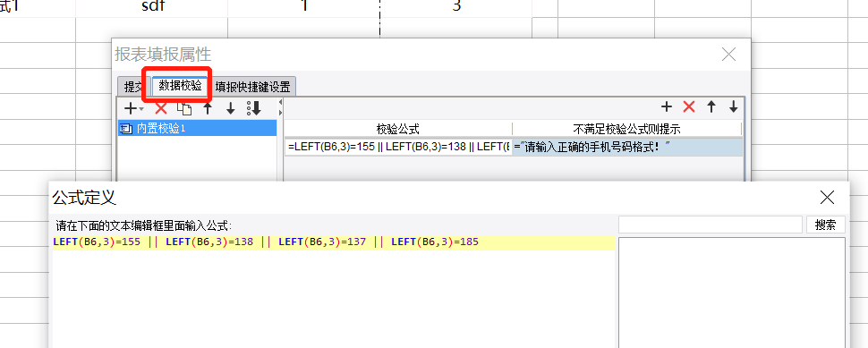This screenshot has height=348, width=868.
Task: Select the 请输入正确的手机号码格式 hint cell
Action: click(627, 148)
